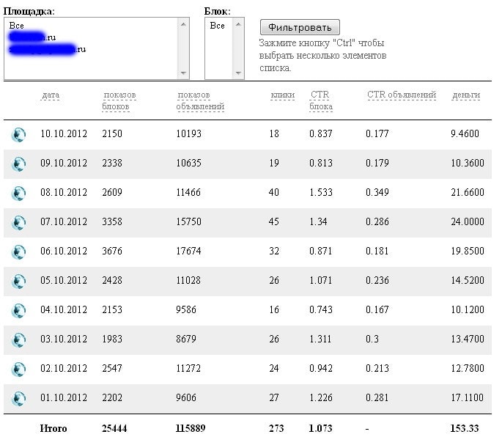Click the date 01.10.2012
Screen dimensions: 502x448
64,398
